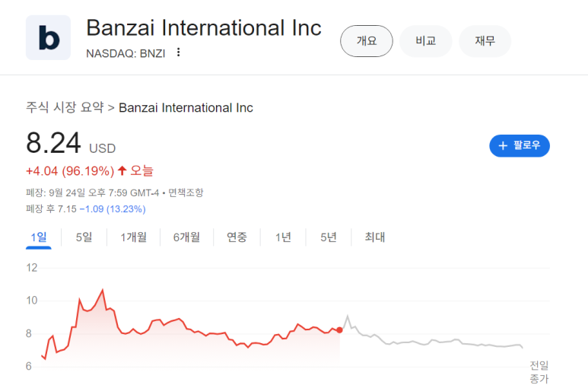This screenshot has height=385, width=588.
Task: Click the red peak of the price chart
Action: pos(102,290)
